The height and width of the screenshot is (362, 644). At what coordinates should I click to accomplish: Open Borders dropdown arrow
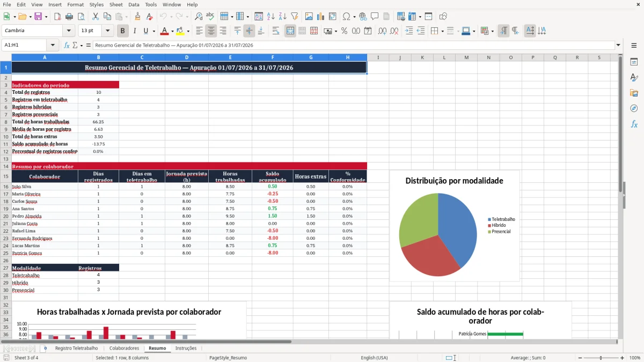pyautogui.click(x=443, y=31)
